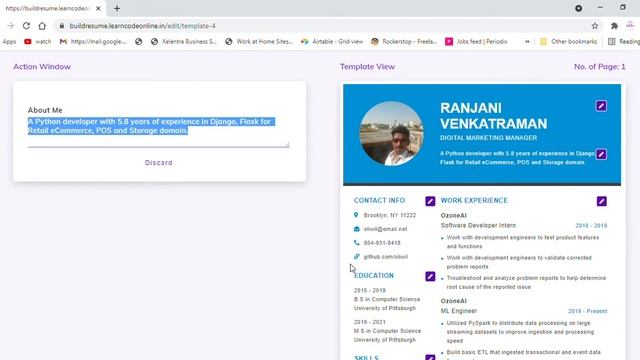Click 'B.S in Computer Science' entry
Screen dimensions: 640x360
click(x=387, y=299)
